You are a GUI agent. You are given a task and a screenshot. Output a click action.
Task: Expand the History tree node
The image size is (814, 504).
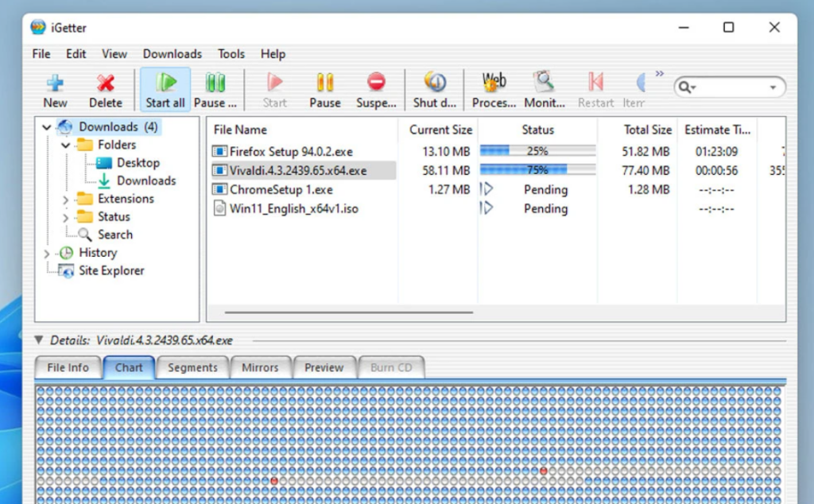(47, 254)
